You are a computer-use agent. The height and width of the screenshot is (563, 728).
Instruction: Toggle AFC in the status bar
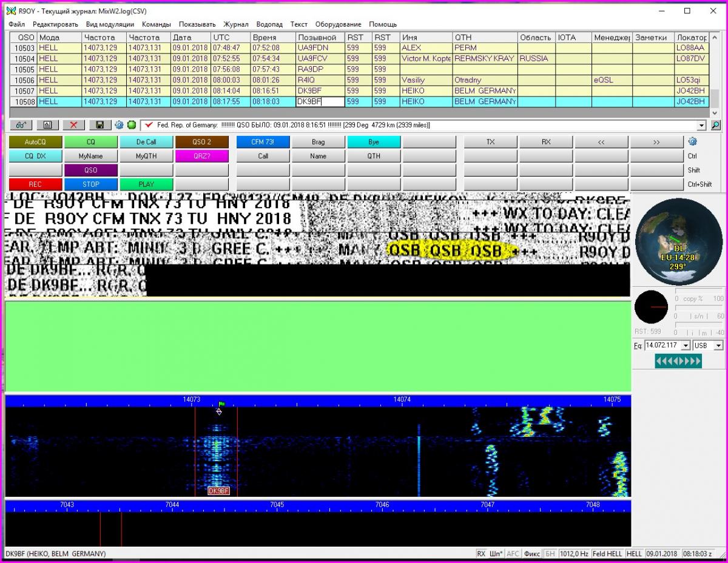pyautogui.click(x=513, y=554)
